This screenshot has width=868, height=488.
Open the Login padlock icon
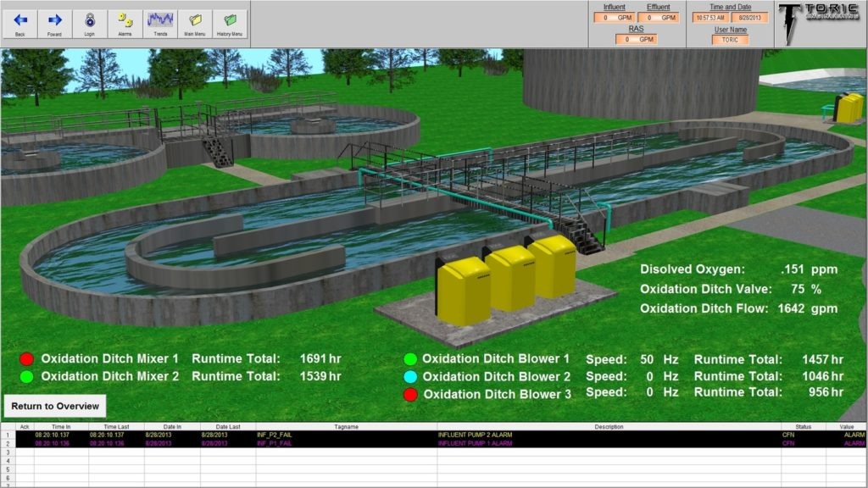(x=90, y=23)
